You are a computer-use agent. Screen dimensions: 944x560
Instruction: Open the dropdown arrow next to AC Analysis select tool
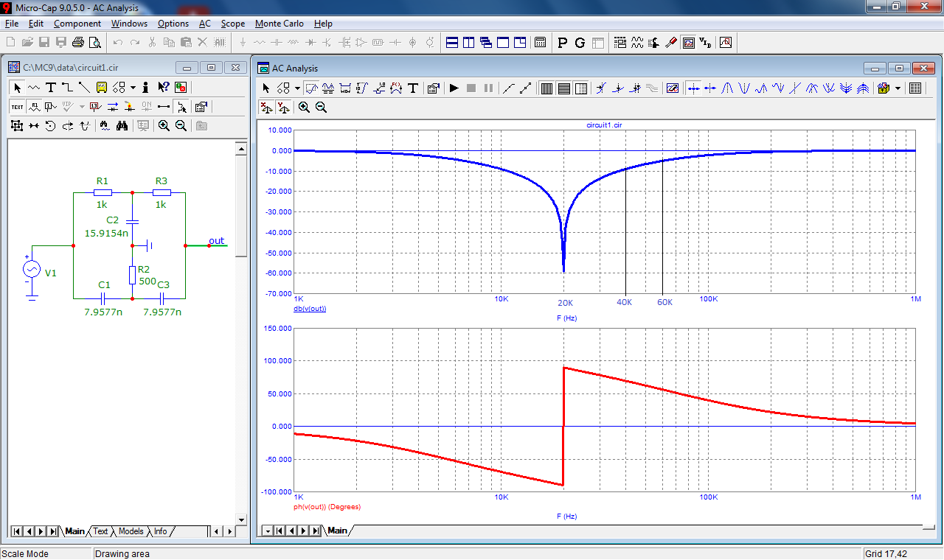click(x=297, y=88)
